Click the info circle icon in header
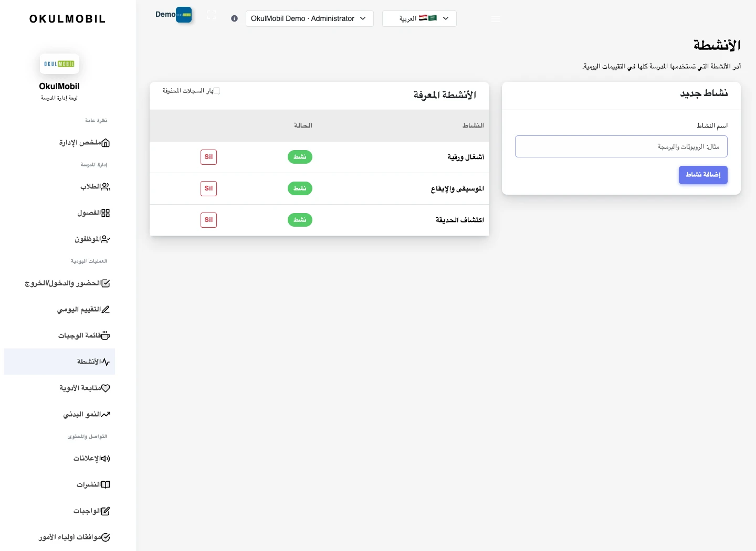The image size is (756, 551). coord(234,18)
